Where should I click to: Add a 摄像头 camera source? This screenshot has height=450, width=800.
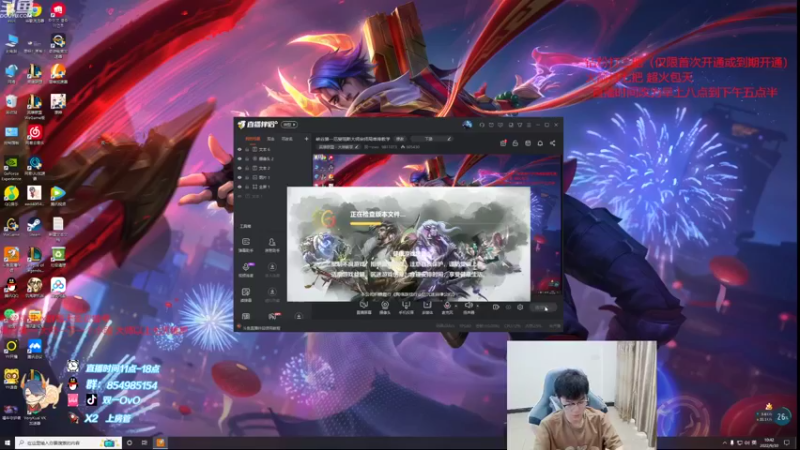coord(385,307)
